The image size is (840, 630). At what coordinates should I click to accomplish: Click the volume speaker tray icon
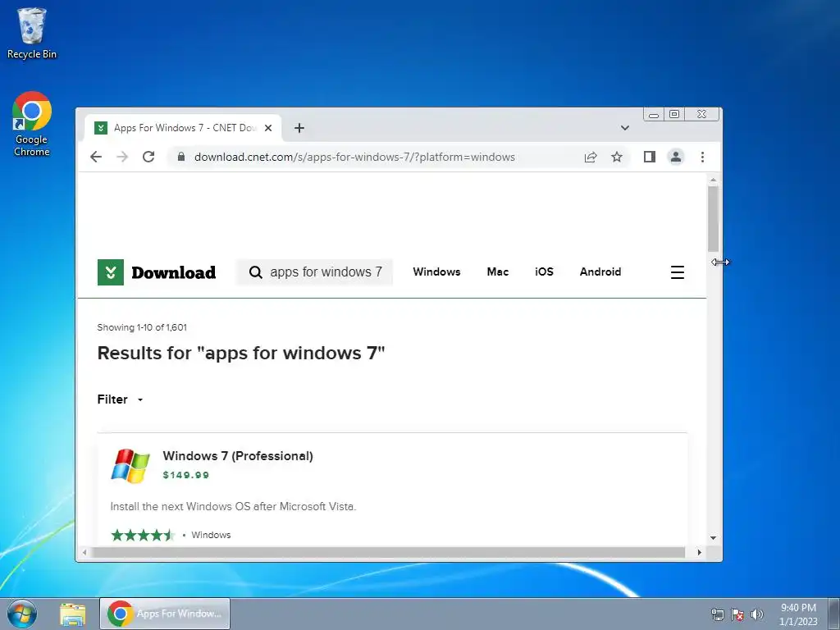pyautogui.click(x=757, y=614)
